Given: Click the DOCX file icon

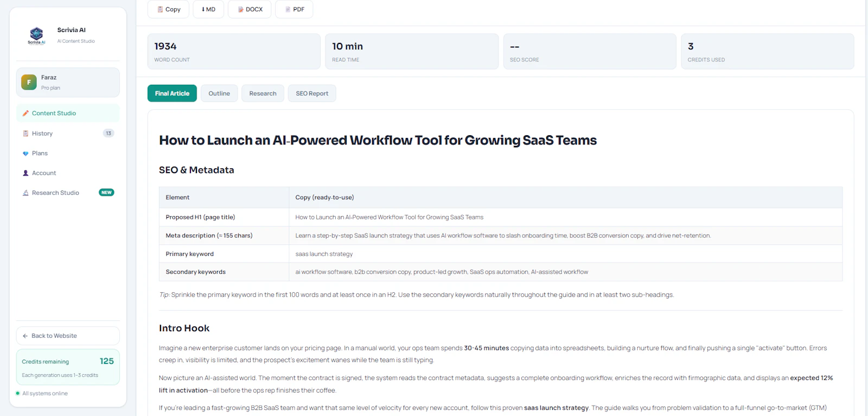Looking at the screenshot, I should point(241,9).
